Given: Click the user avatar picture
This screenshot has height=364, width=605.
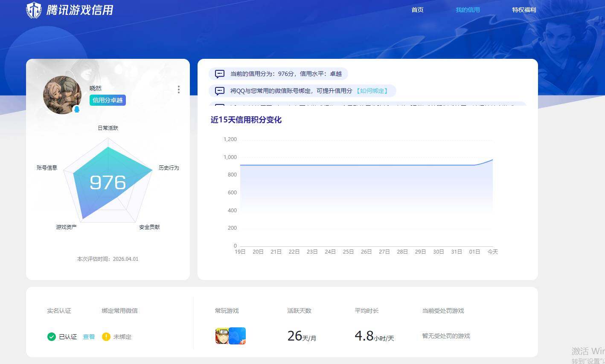Looking at the screenshot, I should [x=62, y=95].
